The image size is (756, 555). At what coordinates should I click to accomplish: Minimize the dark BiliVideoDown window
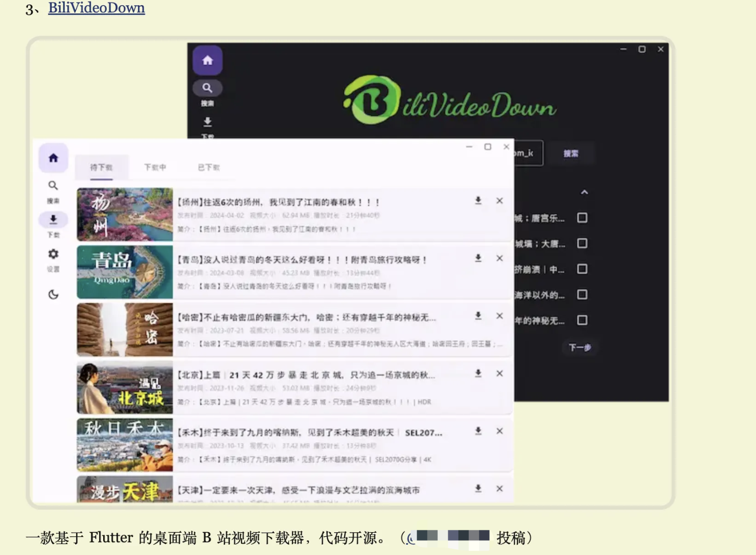pos(623,49)
